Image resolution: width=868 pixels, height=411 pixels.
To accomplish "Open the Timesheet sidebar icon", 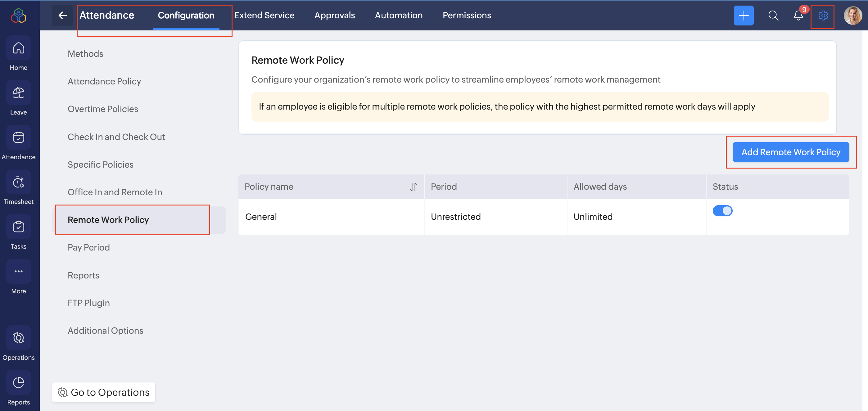I will (19, 182).
